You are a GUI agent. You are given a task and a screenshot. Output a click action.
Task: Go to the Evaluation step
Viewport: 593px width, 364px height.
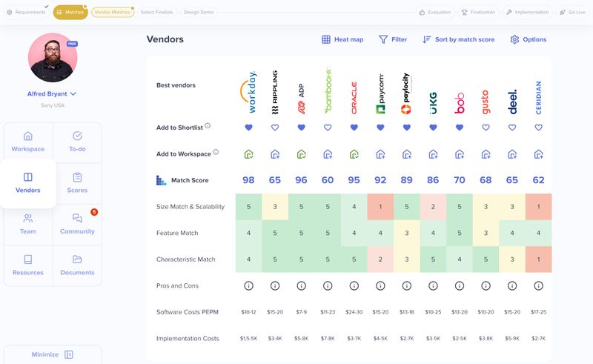435,12
